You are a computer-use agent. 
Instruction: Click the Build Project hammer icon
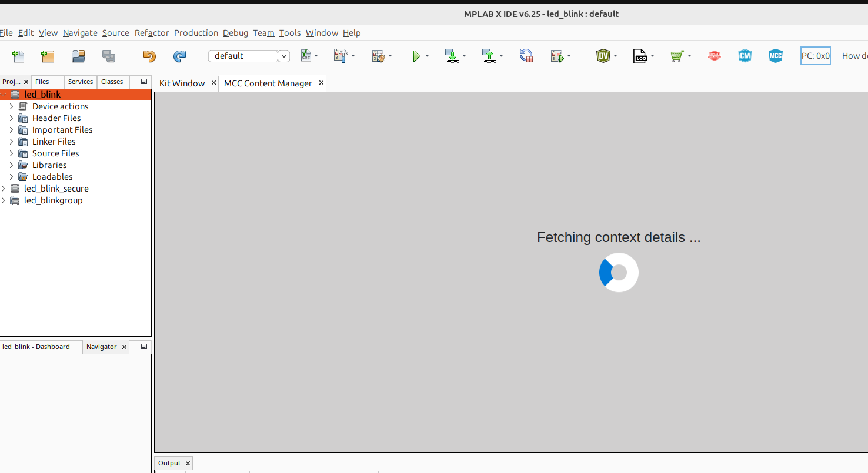(x=340, y=56)
